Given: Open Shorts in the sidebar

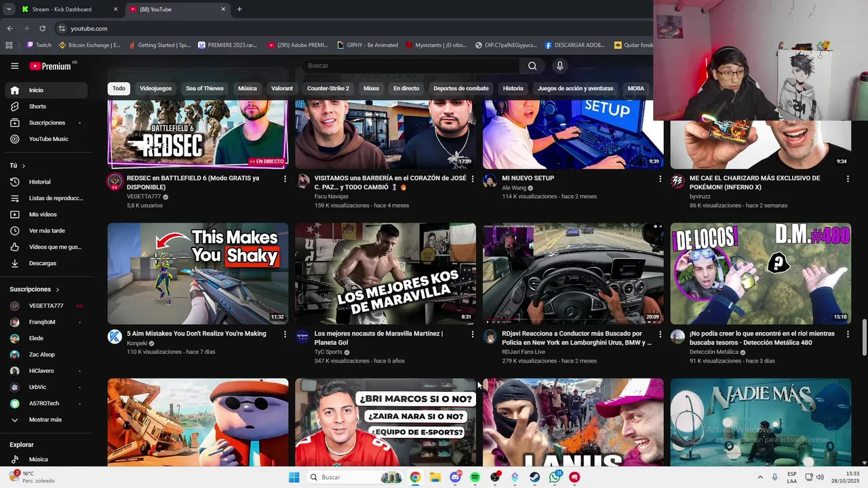Looking at the screenshot, I should [46, 106].
